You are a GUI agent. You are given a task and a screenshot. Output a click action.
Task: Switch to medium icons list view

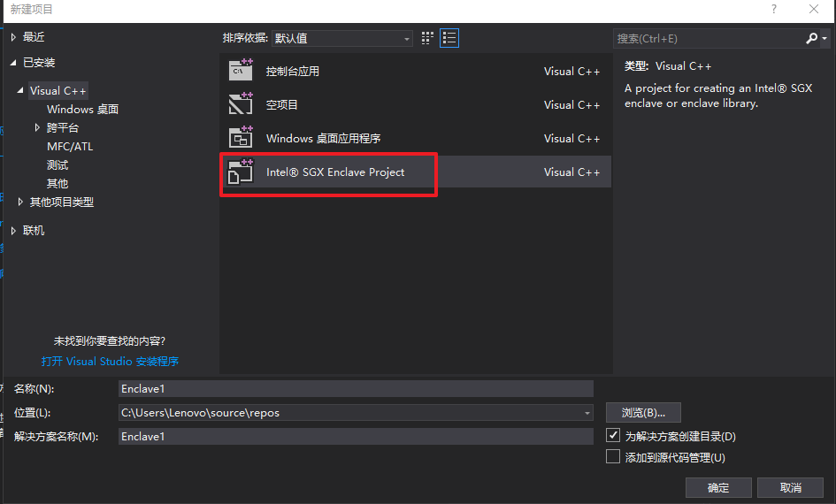[x=449, y=38]
